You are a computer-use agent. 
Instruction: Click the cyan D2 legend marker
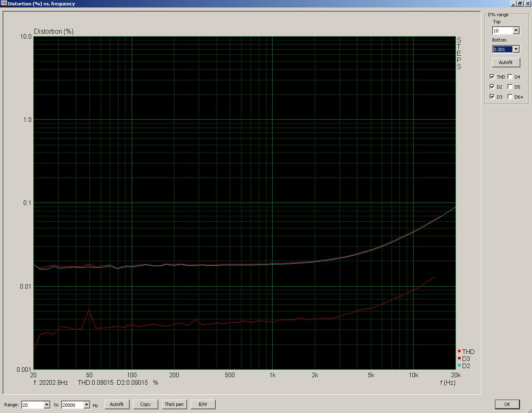[x=459, y=366]
